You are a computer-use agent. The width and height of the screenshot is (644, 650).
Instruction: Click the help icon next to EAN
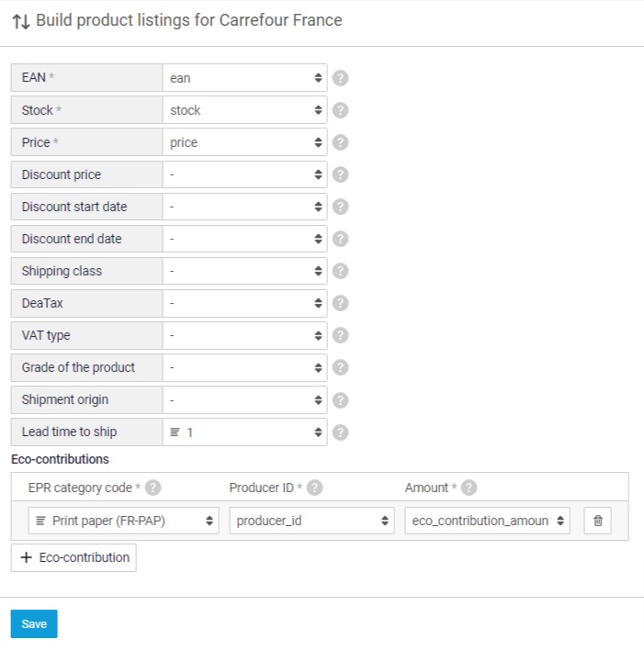pos(340,78)
